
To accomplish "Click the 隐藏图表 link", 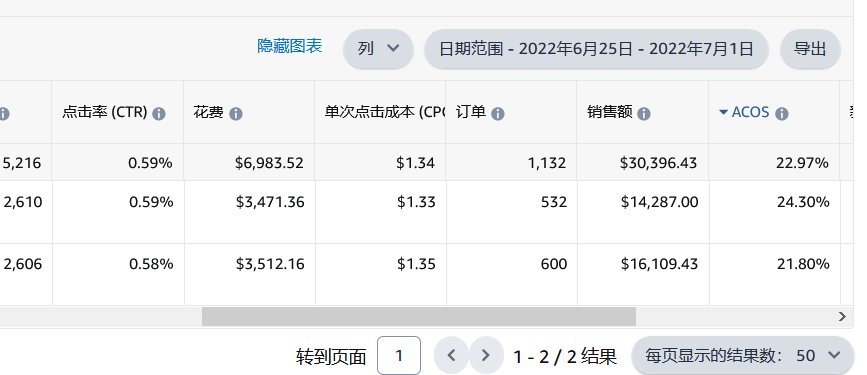I will pyautogui.click(x=290, y=46).
